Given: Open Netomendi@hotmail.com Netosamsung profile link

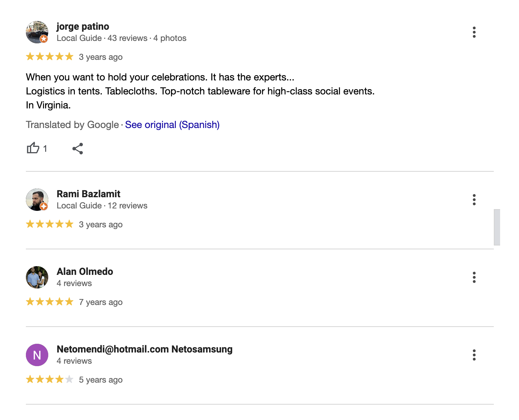Looking at the screenshot, I should (144, 349).
